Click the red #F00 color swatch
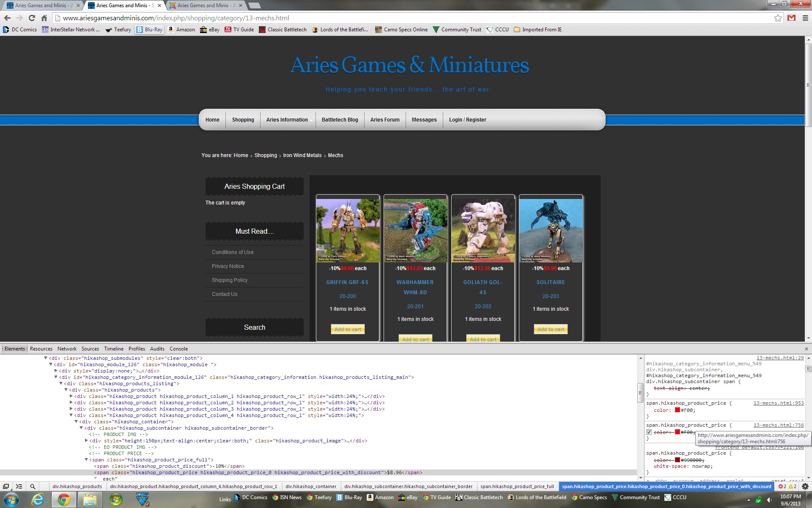 [x=677, y=410]
